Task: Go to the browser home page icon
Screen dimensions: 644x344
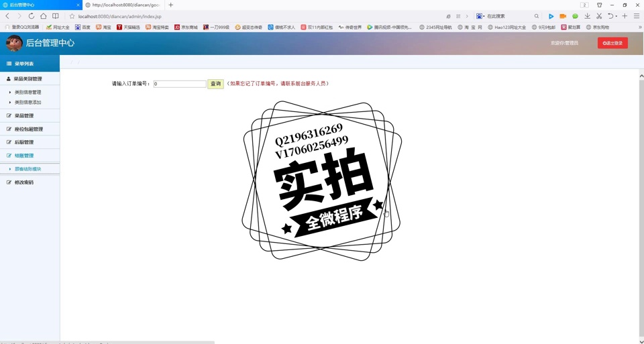Action: tap(44, 16)
